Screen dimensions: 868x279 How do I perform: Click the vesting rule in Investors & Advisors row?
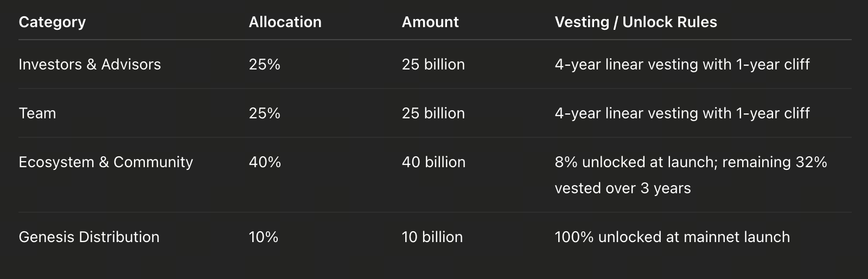(x=682, y=65)
